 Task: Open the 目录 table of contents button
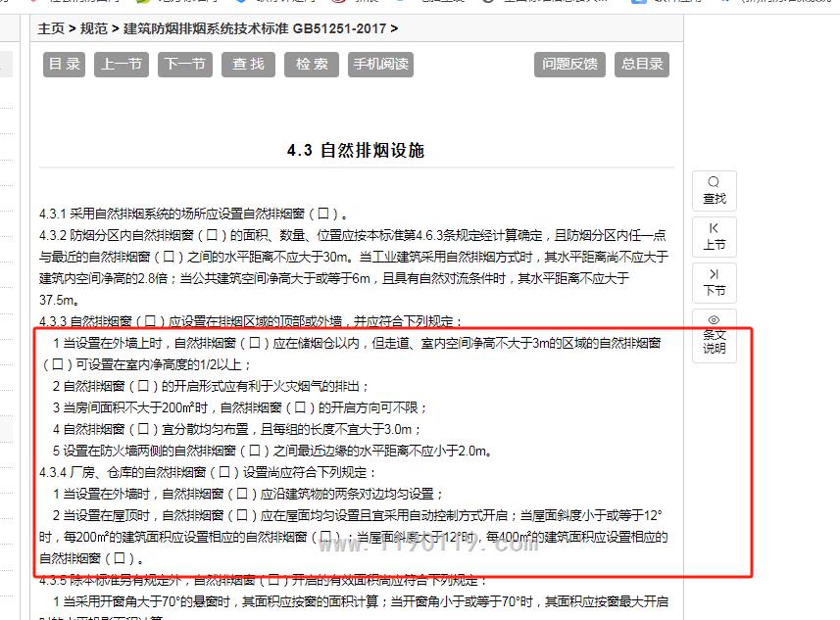tap(65, 64)
